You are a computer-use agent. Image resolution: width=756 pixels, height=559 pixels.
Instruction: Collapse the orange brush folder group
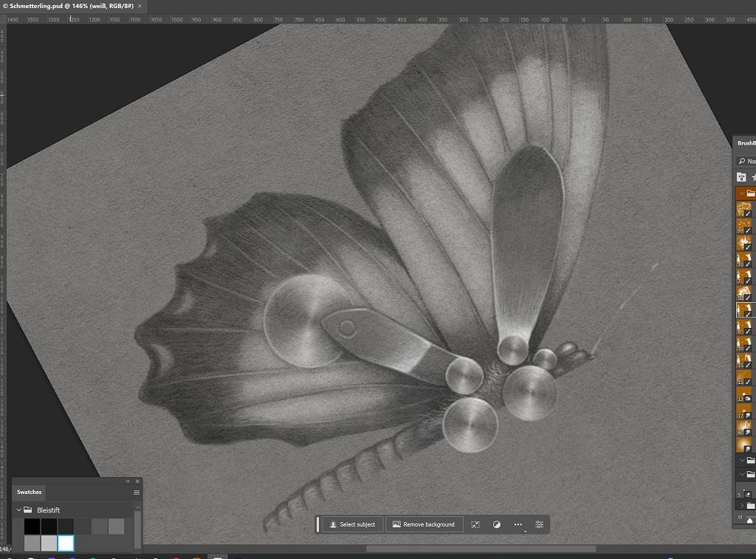(x=742, y=193)
